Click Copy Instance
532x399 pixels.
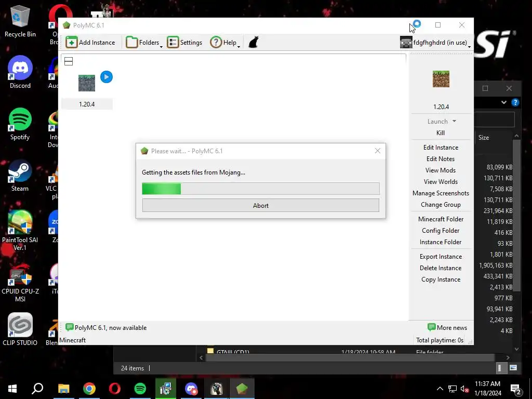tap(441, 280)
